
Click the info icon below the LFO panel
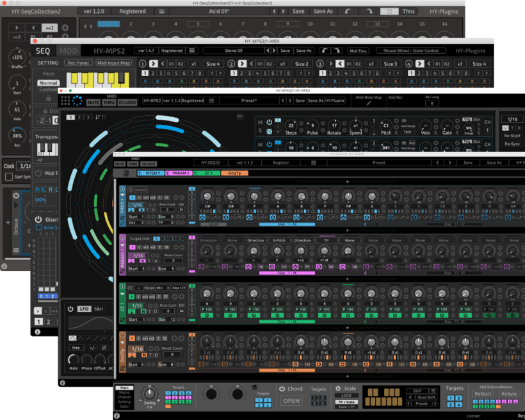tap(63, 383)
